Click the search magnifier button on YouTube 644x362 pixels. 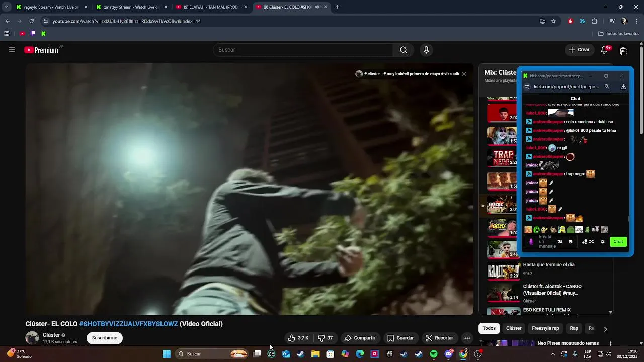coord(404,50)
